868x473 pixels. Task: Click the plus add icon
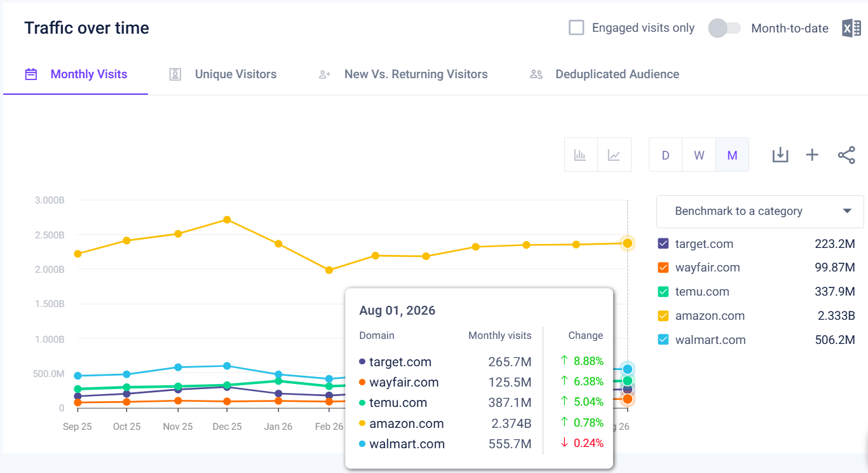click(x=812, y=154)
